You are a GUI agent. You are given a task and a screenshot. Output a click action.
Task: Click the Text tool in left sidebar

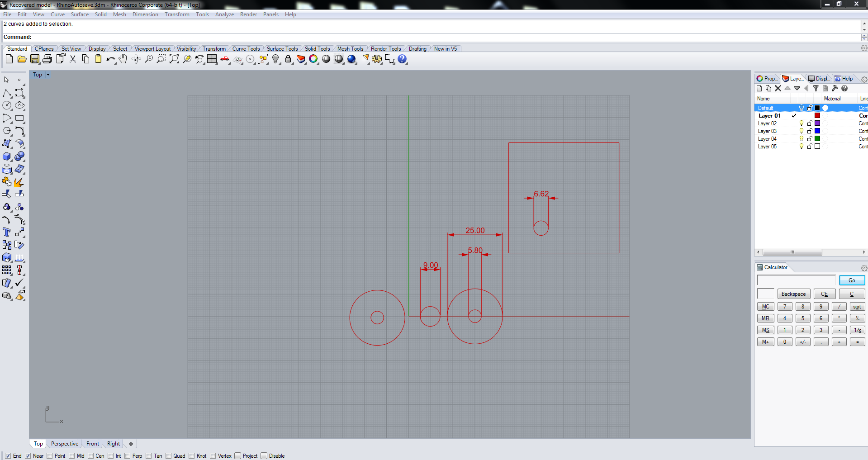point(7,232)
